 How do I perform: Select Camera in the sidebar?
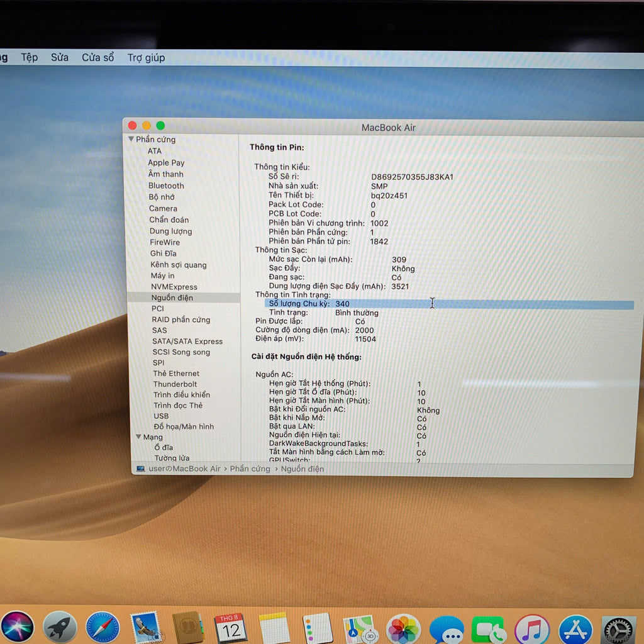point(163,209)
